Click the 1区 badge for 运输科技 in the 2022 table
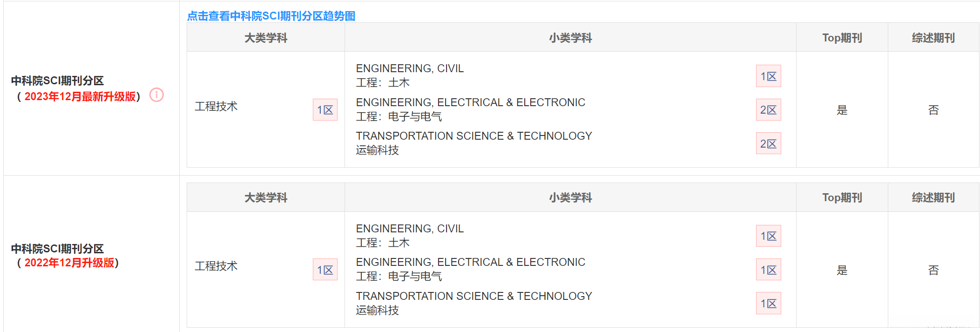The height and width of the screenshot is (332, 980). coord(768,304)
